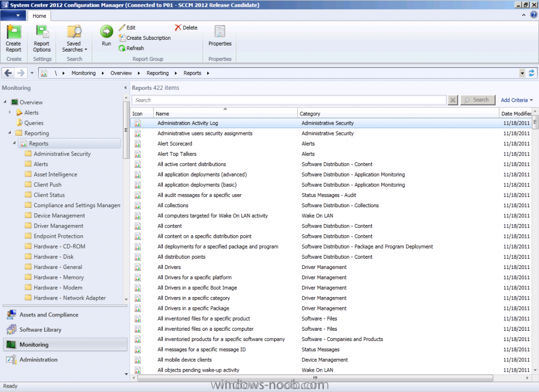Click the Search button
Viewport: 539px width, 392px height.
478,100
